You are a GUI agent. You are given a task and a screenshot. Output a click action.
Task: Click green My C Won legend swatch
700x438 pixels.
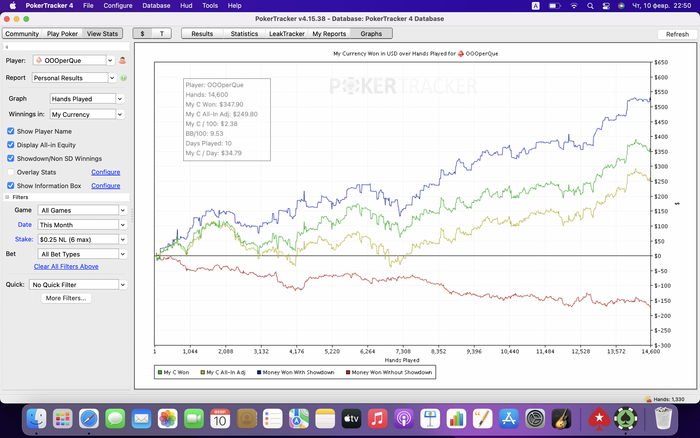click(x=160, y=372)
